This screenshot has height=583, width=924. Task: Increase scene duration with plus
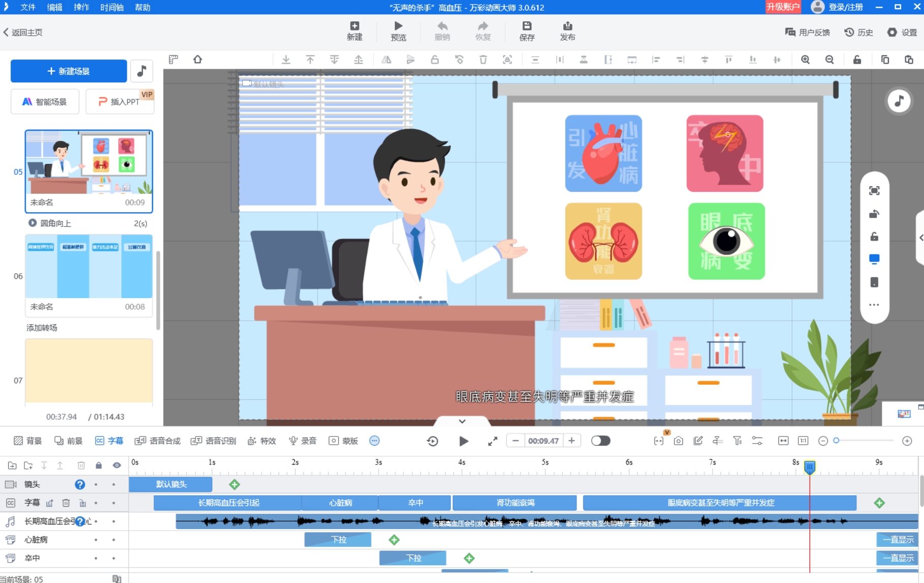(571, 441)
